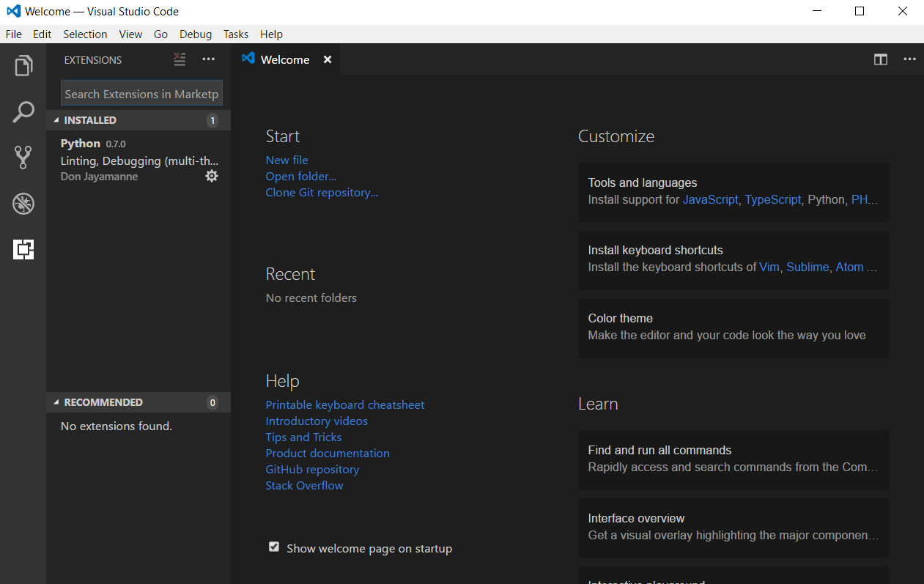Viewport: 924px width, 584px height.
Task: Open the Debug view in activity bar
Action: click(23, 204)
